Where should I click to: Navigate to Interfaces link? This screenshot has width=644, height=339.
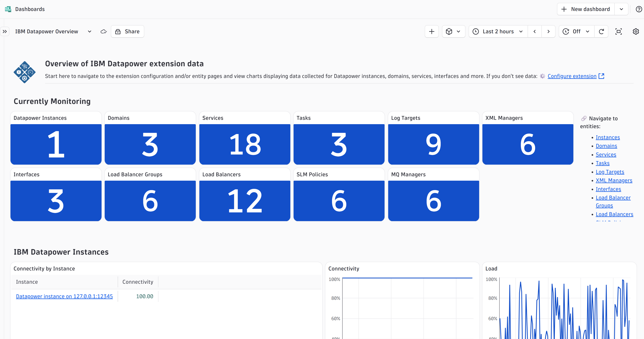click(x=608, y=189)
